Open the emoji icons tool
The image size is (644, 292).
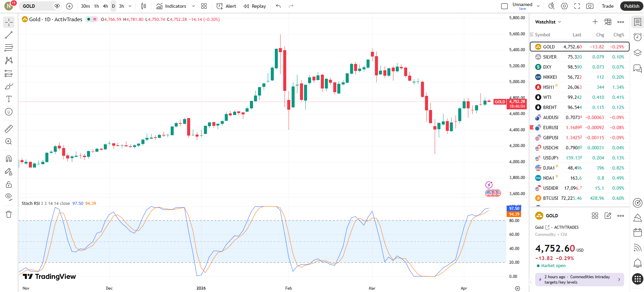click(9, 112)
